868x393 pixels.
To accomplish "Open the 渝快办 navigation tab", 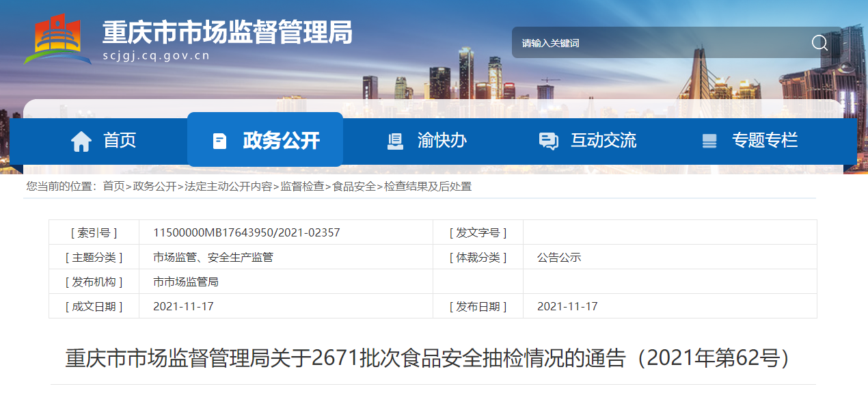I will [427, 141].
